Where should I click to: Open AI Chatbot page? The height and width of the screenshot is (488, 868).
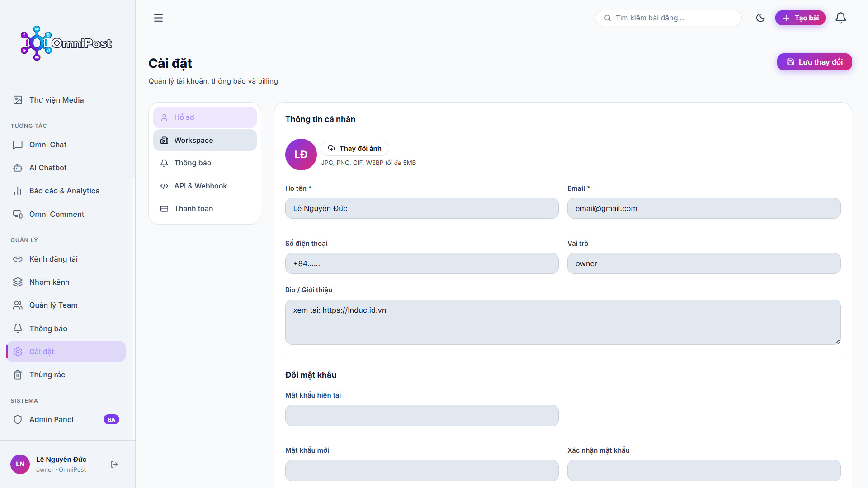pos(66,168)
